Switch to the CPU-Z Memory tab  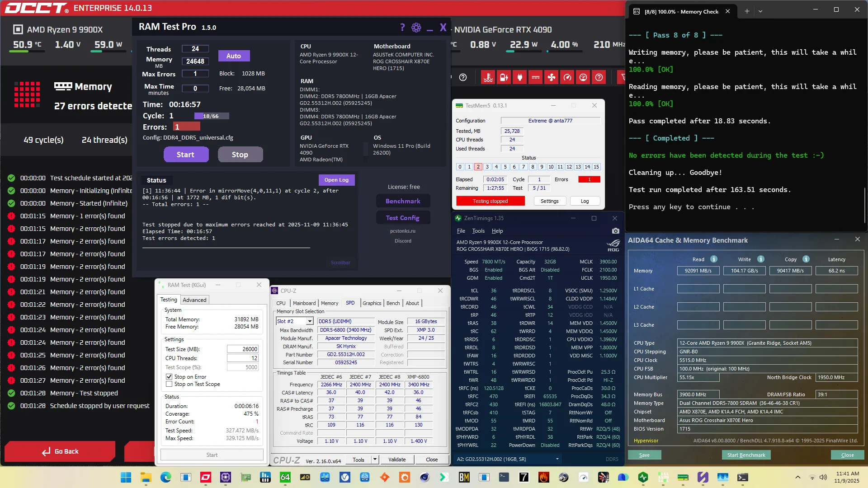(329, 303)
